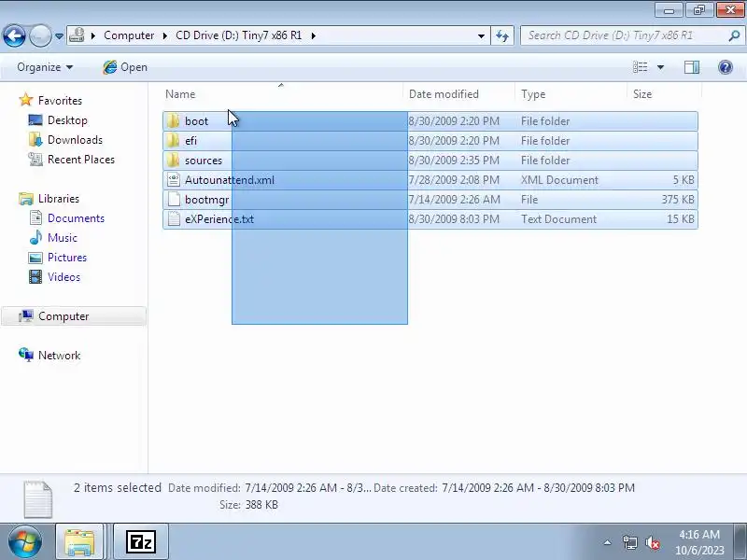Click the drive icon in address bar
This screenshot has width=747, height=560.
point(77,35)
